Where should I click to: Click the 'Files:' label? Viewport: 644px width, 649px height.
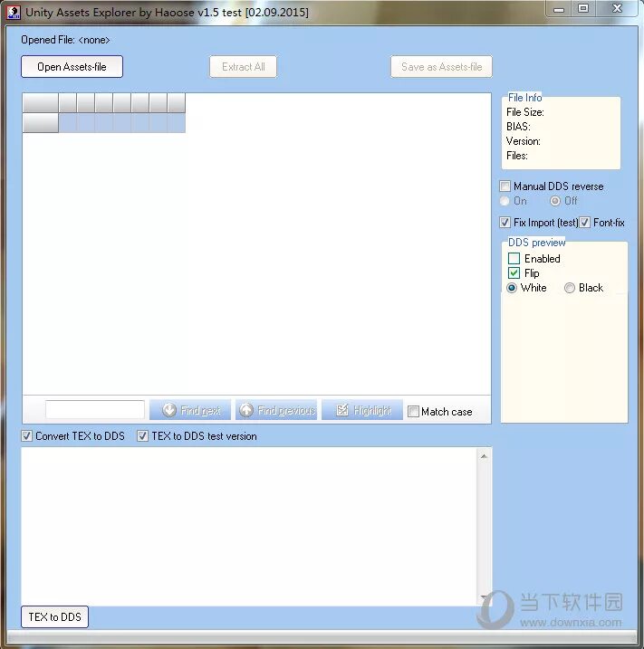point(517,156)
